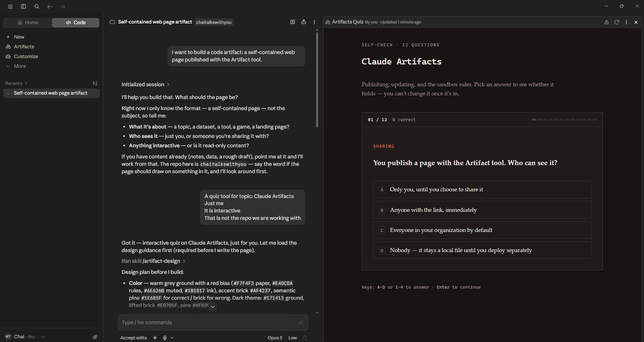Toggle the sidebar panel icon
Image resolution: width=644 pixels, height=342 pixels.
pos(24,6)
